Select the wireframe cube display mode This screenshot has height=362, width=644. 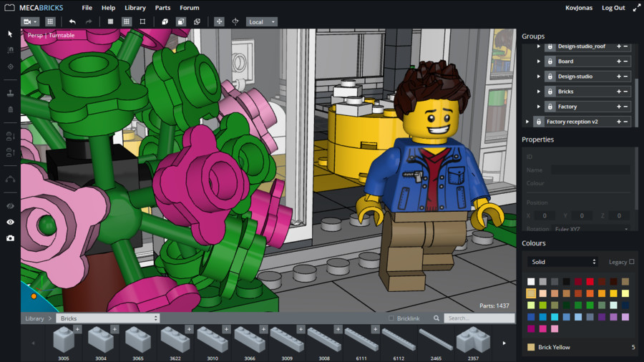197,21
